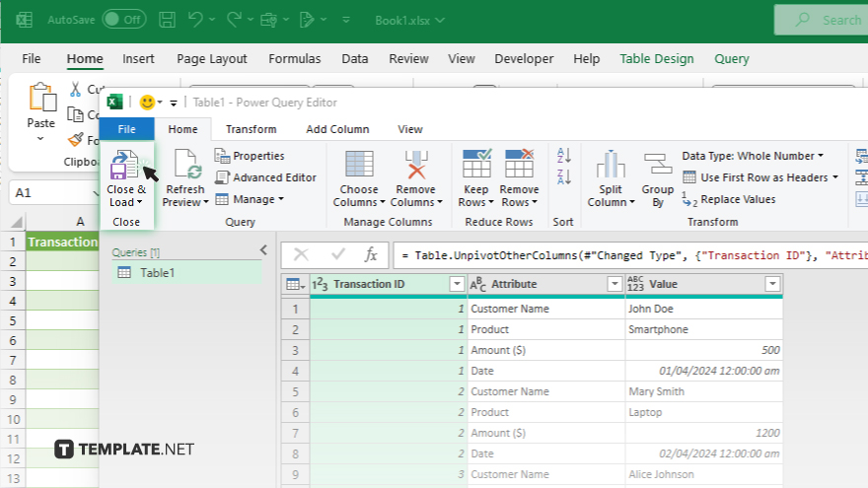The image size is (868, 488).
Task: Click the Close & Load icon
Action: (124, 165)
